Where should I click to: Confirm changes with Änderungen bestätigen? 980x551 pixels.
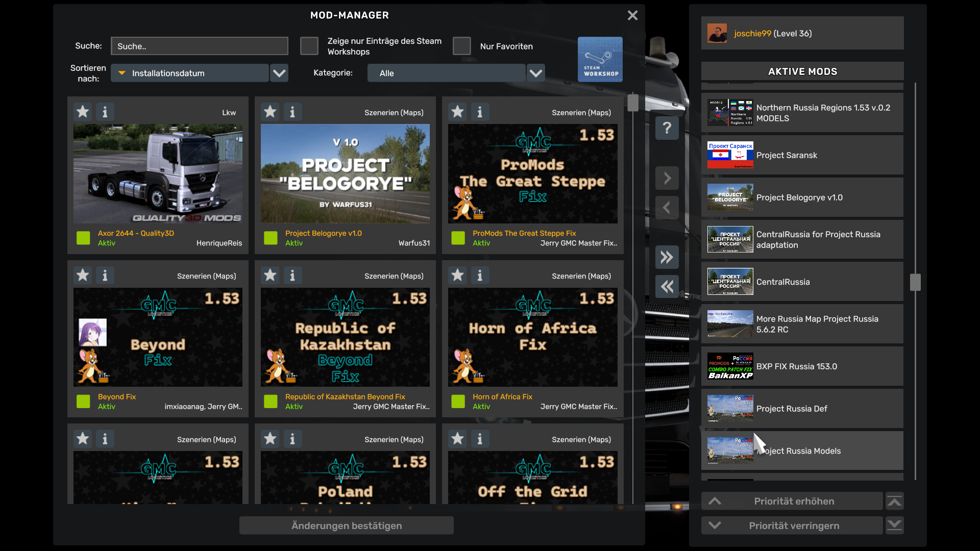347,525
